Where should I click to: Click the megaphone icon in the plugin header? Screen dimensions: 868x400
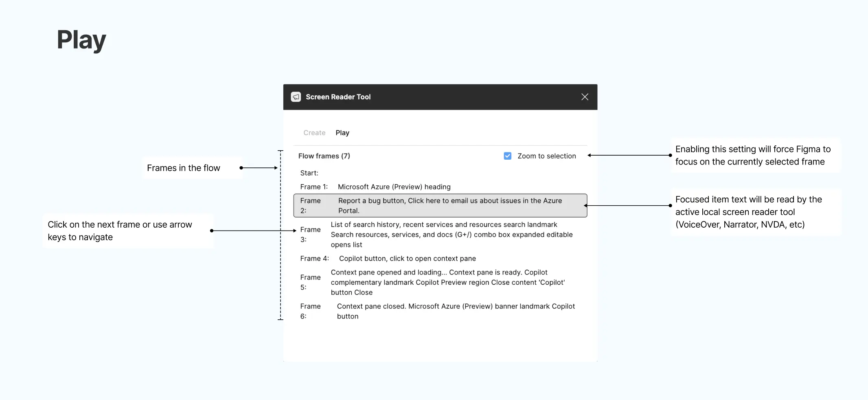click(x=296, y=97)
